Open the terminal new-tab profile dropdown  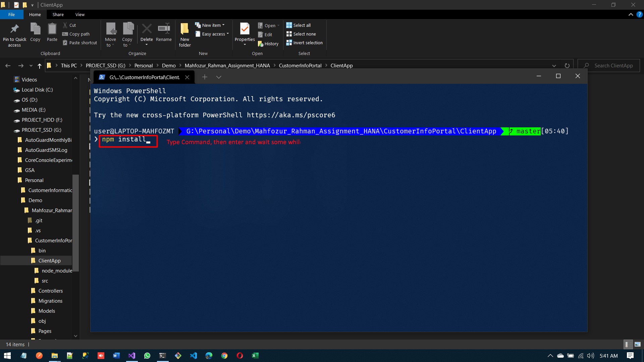(x=219, y=77)
